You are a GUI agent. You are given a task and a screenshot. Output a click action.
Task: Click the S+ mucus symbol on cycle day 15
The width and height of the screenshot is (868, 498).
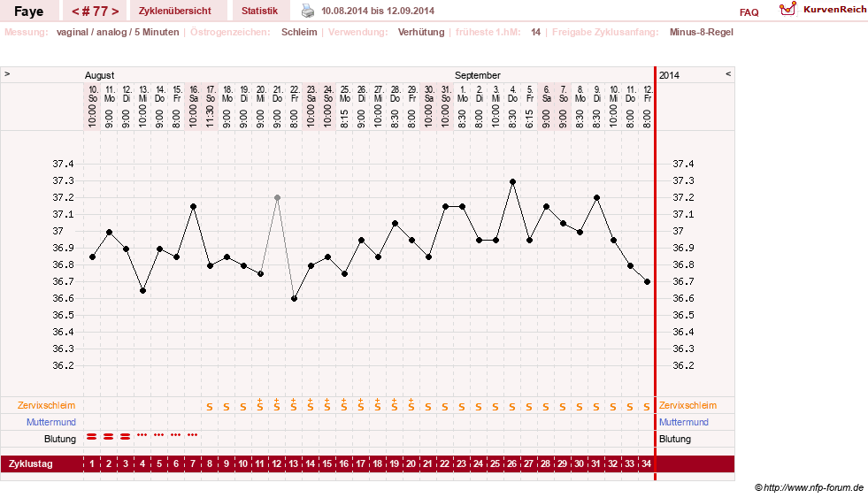click(x=327, y=404)
